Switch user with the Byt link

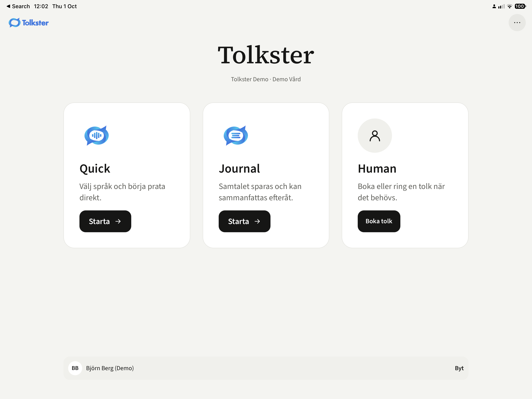tap(459, 368)
